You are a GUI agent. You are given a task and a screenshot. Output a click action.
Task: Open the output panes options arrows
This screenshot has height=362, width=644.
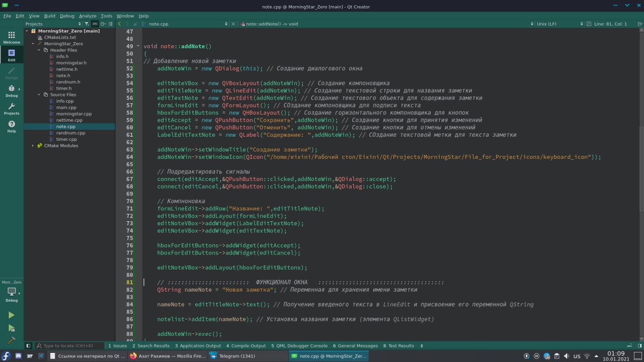[422, 346]
